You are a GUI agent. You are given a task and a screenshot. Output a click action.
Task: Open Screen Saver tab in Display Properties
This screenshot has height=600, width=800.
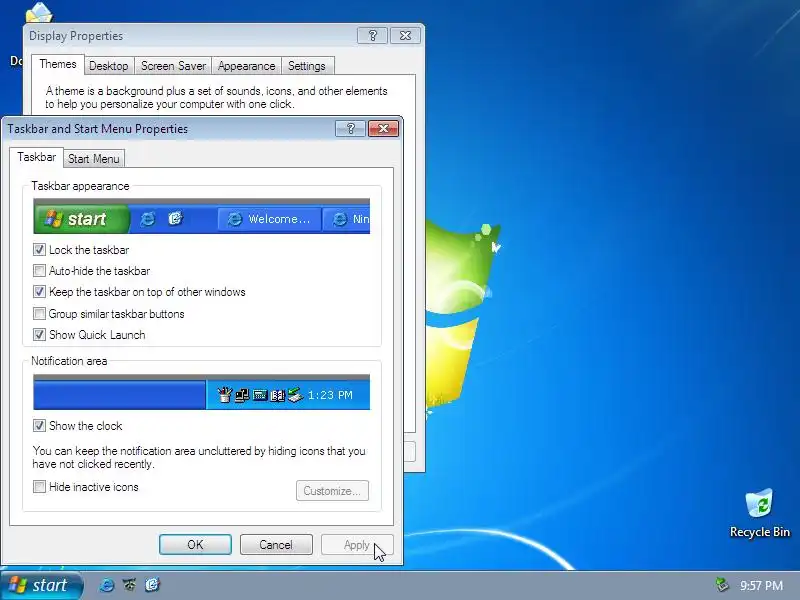pyautogui.click(x=173, y=66)
